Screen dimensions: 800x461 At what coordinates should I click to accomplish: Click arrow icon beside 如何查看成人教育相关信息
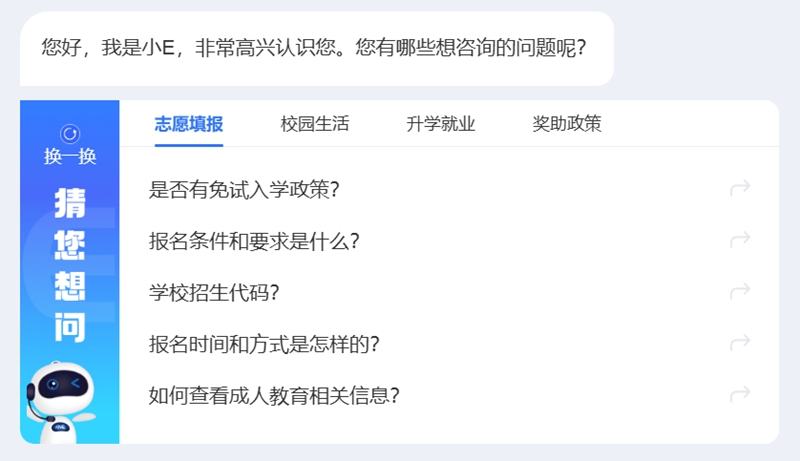click(x=740, y=395)
